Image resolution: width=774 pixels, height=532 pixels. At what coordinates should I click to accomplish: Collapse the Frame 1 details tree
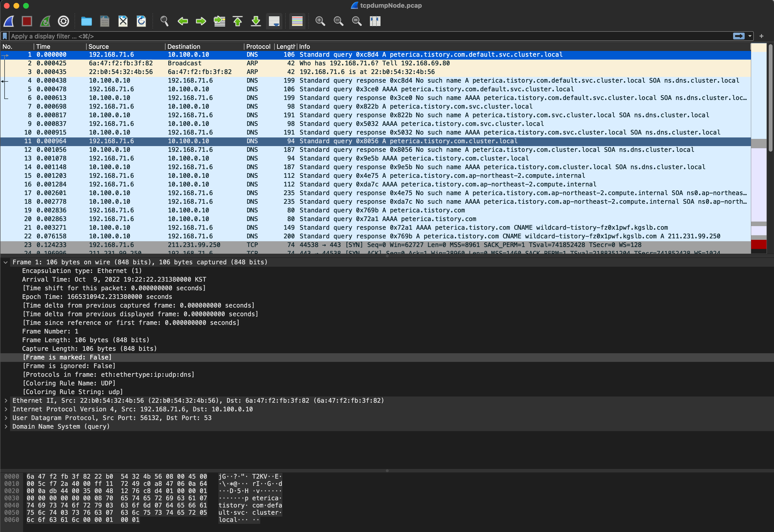click(6, 262)
